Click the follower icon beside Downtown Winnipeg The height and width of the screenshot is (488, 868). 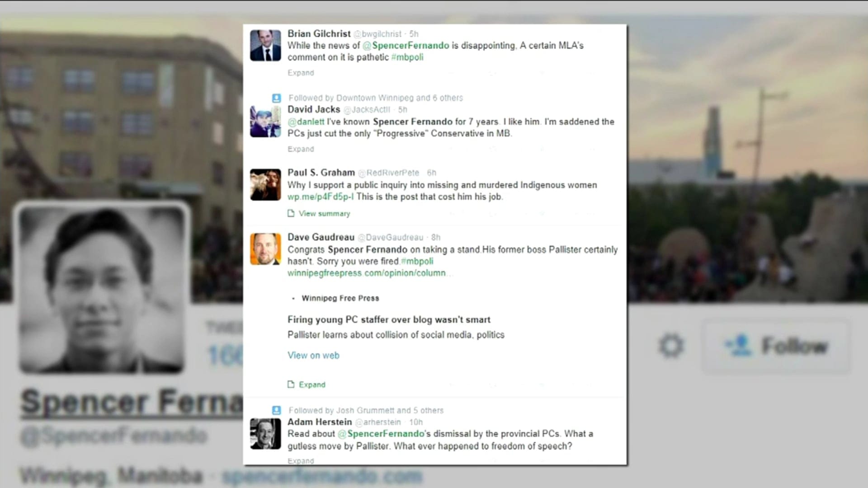click(x=276, y=98)
